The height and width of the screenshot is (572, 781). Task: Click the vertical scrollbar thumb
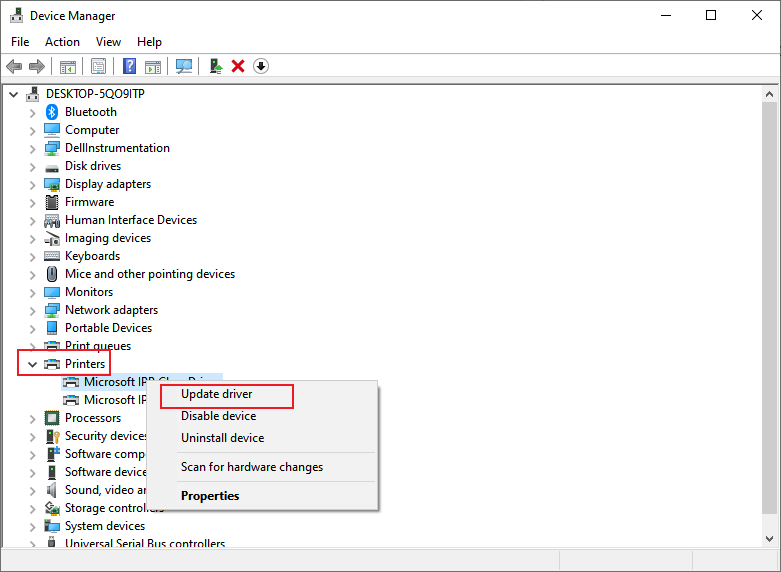769,307
